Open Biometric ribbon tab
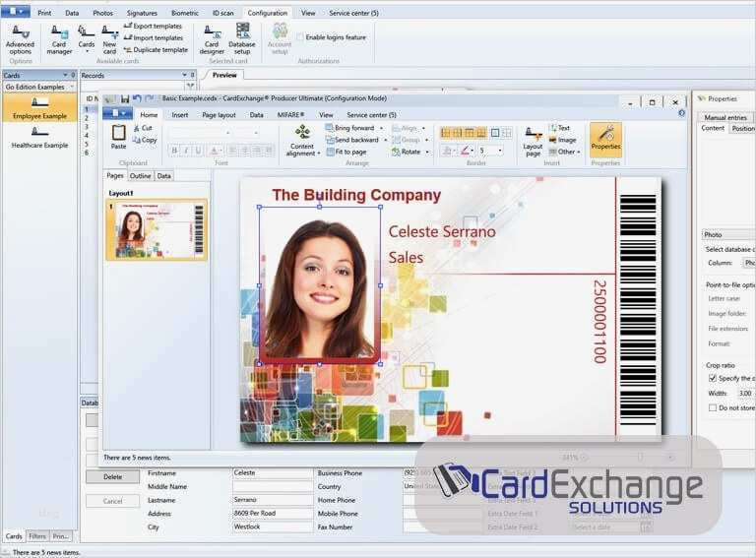Screen dimensions: 756x558 pos(185,13)
